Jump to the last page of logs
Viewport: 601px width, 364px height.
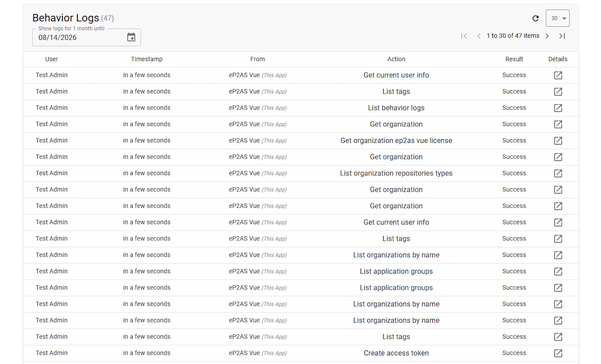(x=562, y=36)
